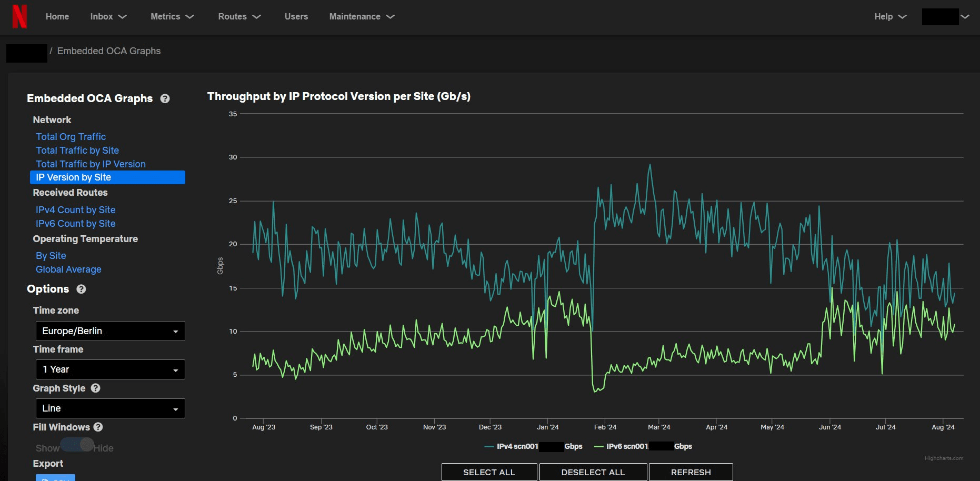Toggle the Fill Windows Show/Hide switch
The height and width of the screenshot is (481, 980).
[x=77, y=445]
